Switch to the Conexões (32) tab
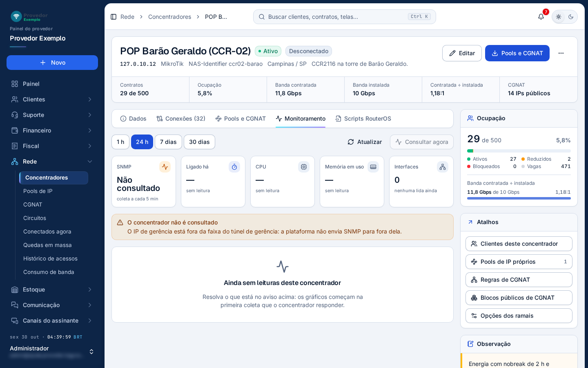This screenshot has height=368, width=588. click(180, 119)
